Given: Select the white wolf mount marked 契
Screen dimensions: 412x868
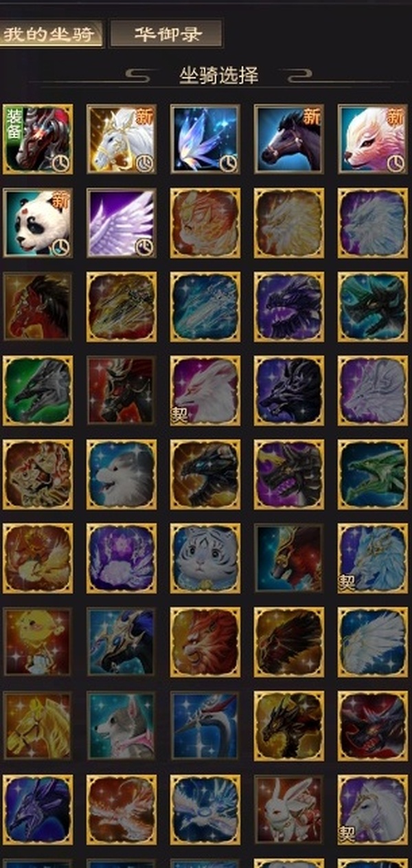Looking at the screenshot, I should coord(205,390).
